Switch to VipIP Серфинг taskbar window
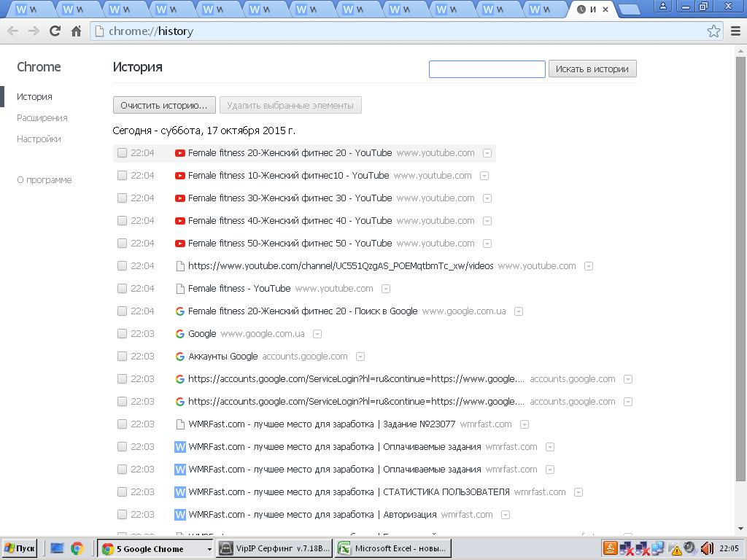 coord(274,548)
